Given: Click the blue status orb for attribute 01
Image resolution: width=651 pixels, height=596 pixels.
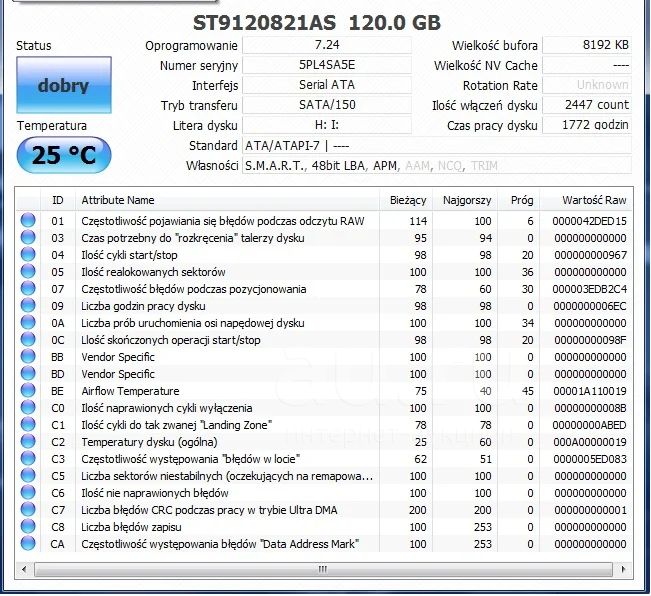Looking at the screenshot, I should point(28,220).
